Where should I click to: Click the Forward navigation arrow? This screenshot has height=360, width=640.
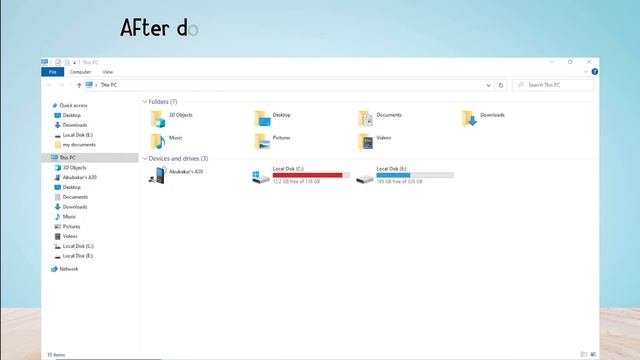point(62,85)
